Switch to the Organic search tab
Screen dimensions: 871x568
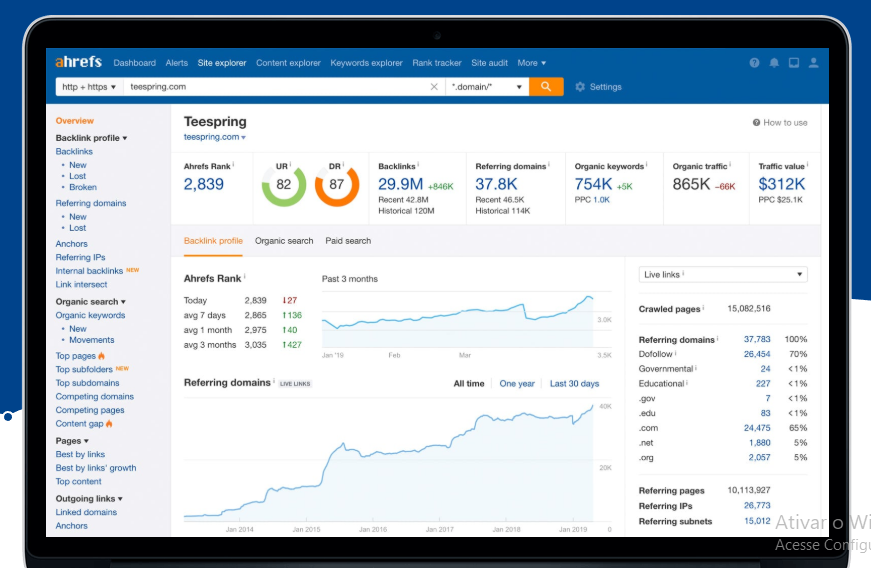(x=284, y=240)
